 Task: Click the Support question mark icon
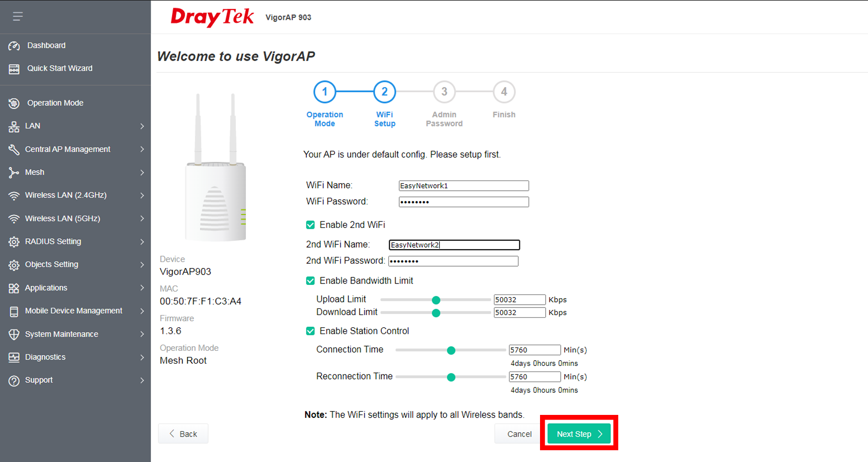pos(14,381)
